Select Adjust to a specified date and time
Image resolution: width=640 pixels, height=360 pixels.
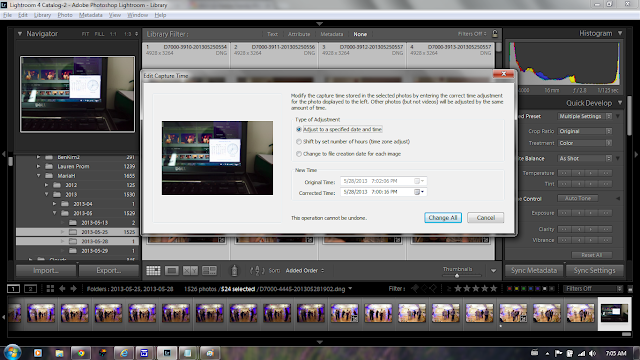[340, 129]
